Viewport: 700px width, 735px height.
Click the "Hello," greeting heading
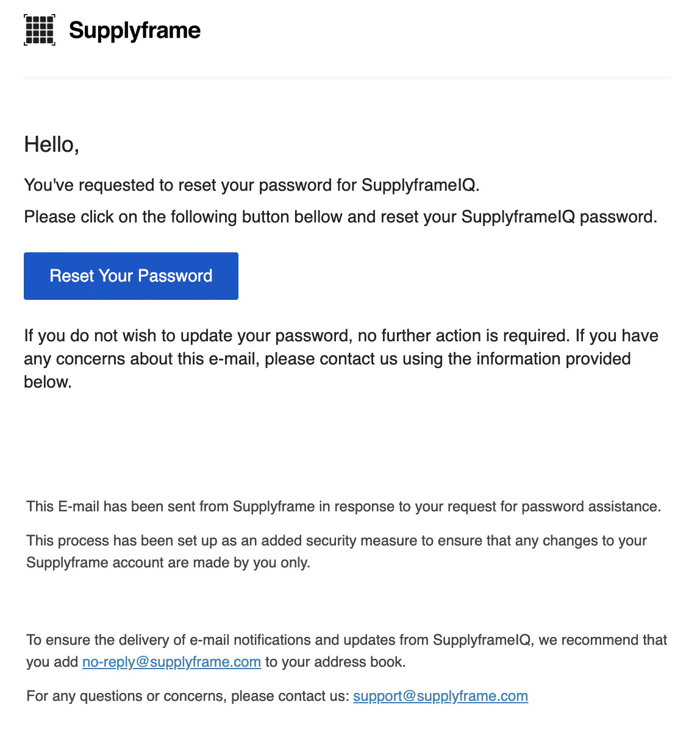point(52,144)
